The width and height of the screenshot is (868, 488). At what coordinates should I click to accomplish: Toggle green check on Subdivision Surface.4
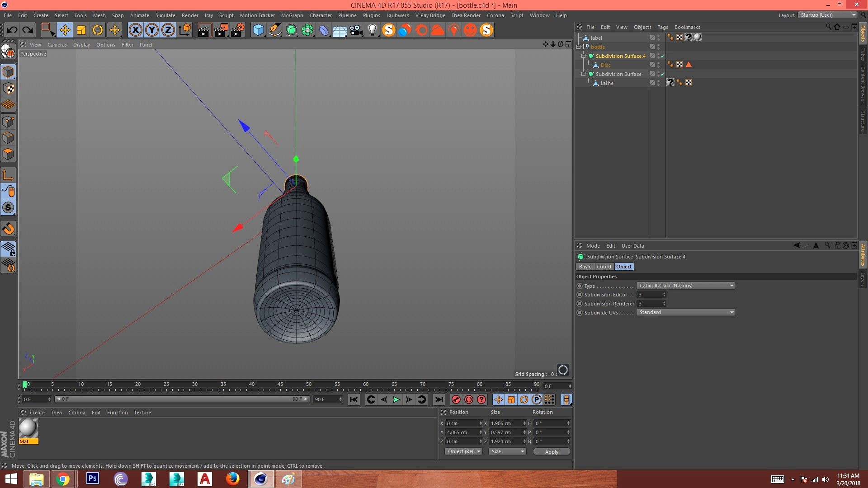coord(662,56)
